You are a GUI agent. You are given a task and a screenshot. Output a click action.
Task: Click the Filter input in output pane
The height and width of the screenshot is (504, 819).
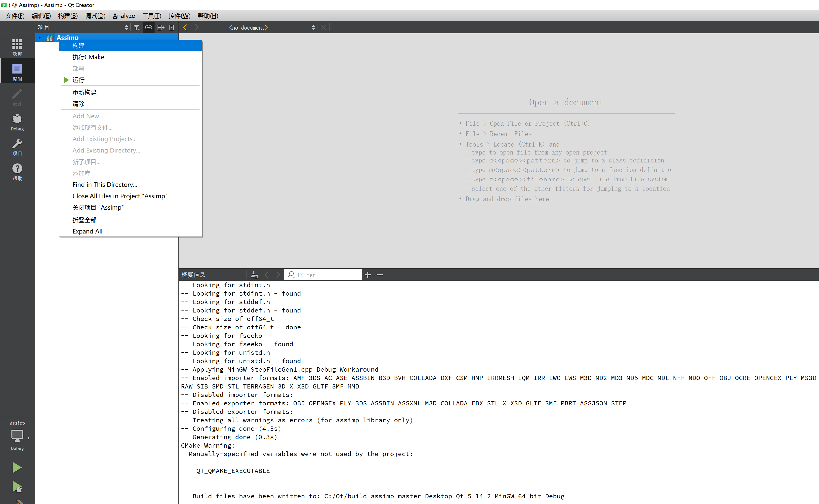click(323, 275)
